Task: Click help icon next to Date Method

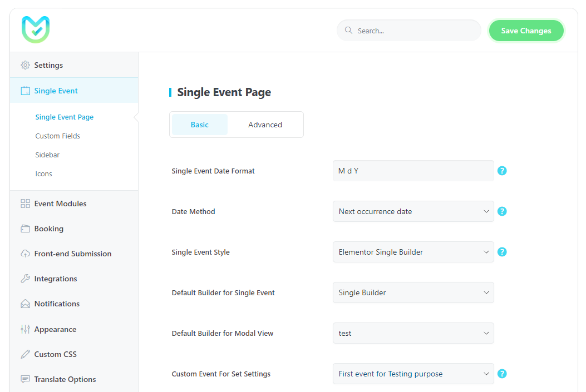Action: tap(502, 211)
